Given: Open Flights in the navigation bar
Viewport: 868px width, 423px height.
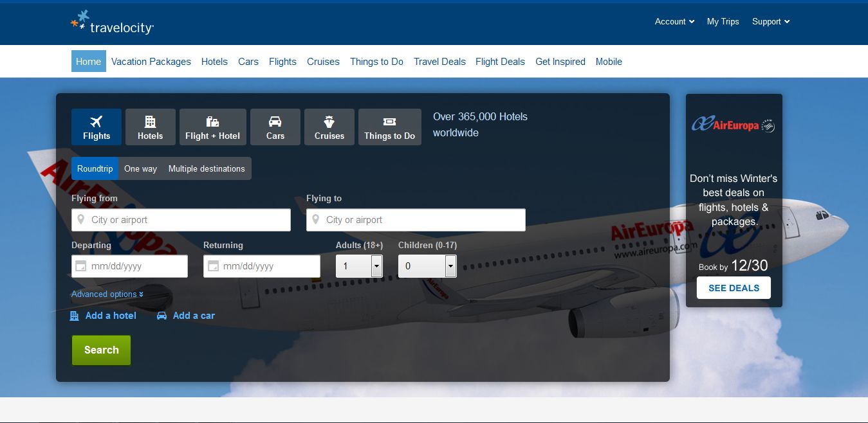Looking at the screenshot, I should tap(282, 62).
